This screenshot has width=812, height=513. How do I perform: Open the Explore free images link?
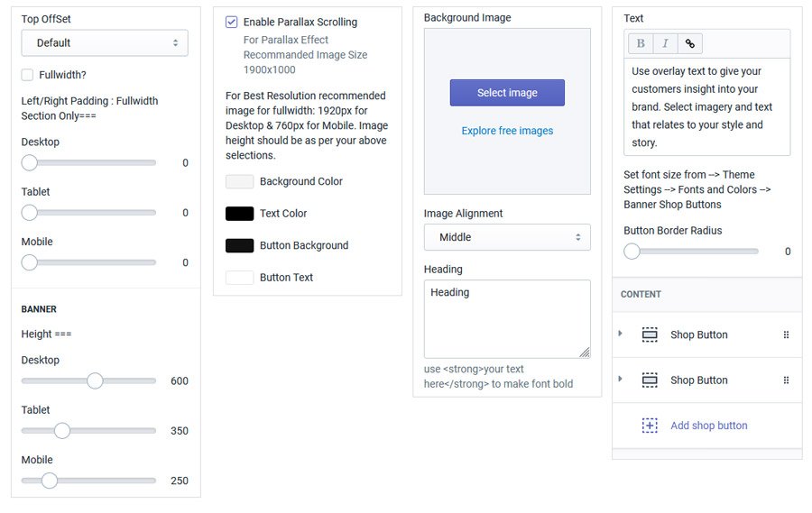tap(507, 131)
